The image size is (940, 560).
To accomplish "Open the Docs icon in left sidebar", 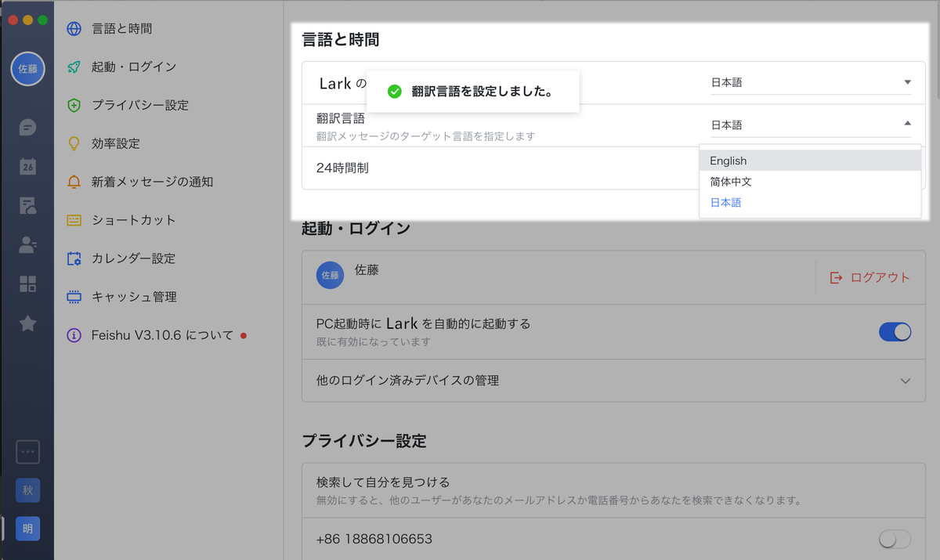I will coord(27,205).
